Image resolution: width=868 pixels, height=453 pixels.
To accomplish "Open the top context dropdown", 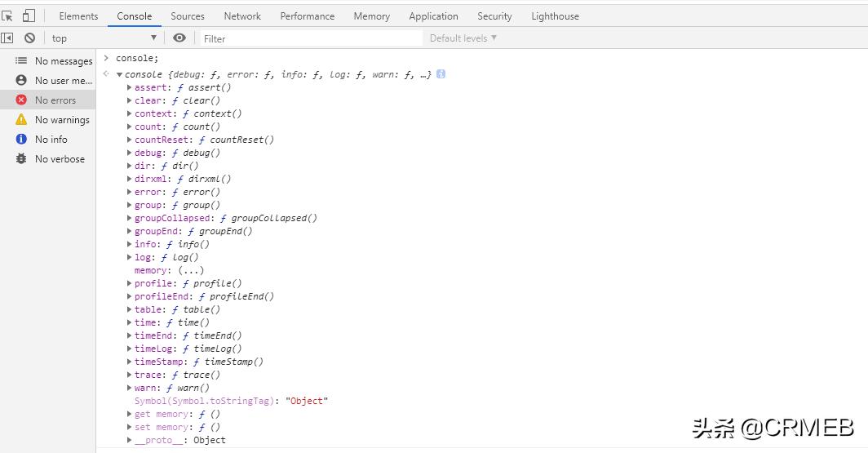I will coord(104,38).
